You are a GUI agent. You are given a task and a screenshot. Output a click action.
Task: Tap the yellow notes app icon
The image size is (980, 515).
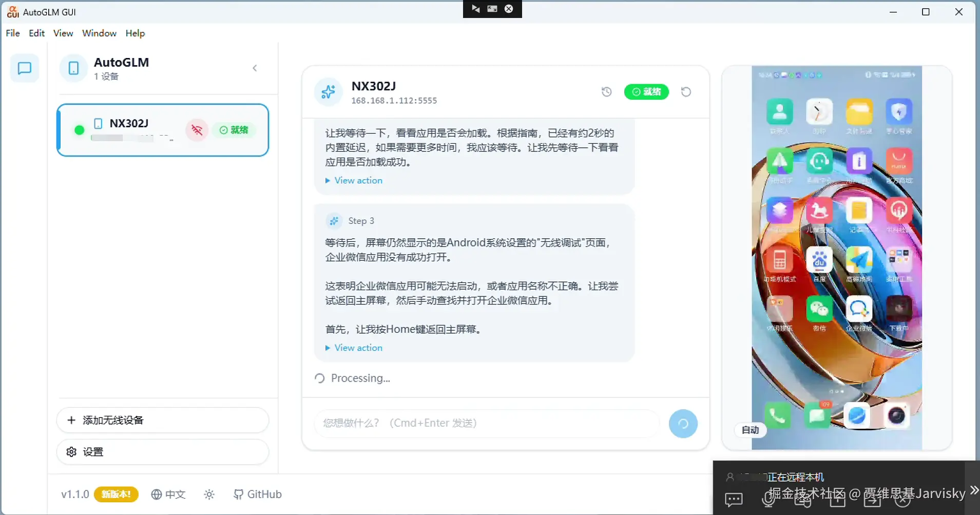point(859,211)
